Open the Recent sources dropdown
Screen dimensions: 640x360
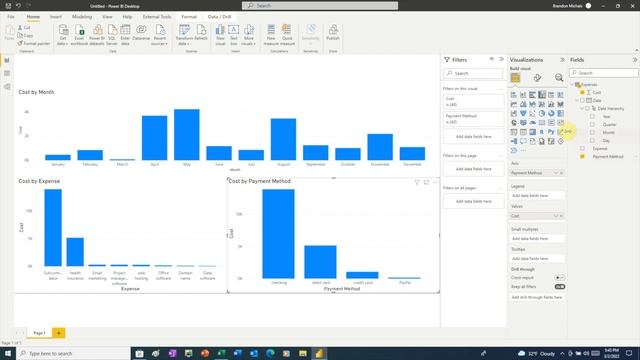point(160,35)
